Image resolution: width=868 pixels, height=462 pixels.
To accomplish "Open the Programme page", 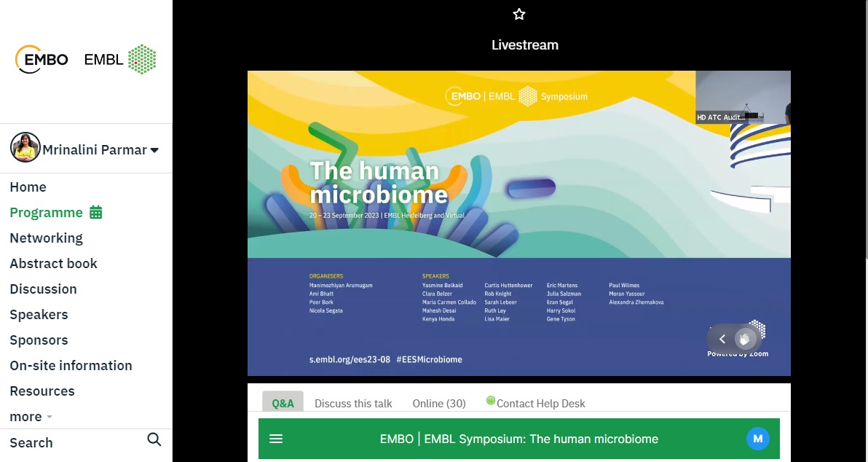I will point(46,213).
